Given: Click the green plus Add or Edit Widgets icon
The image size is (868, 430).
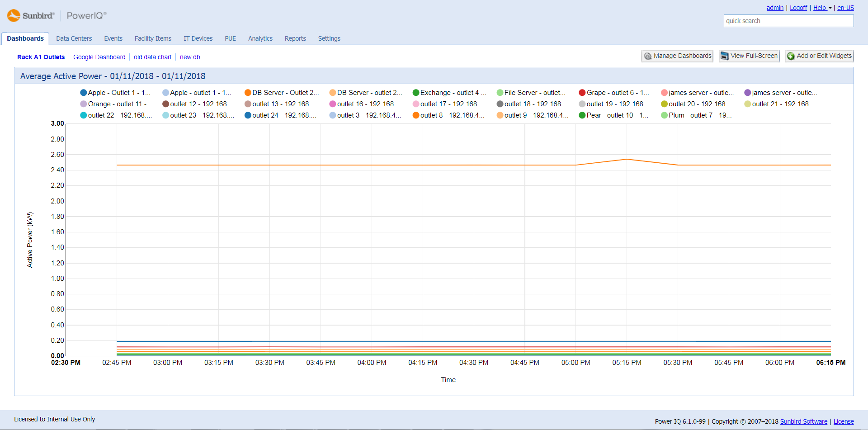Looking at the screenshot, I should pyautogui.click(x=791, y=56).
